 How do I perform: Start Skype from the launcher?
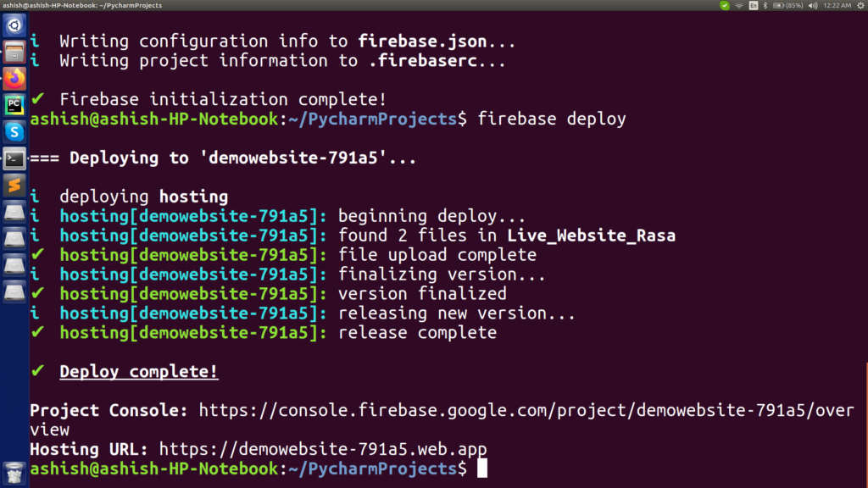[14, 131]
